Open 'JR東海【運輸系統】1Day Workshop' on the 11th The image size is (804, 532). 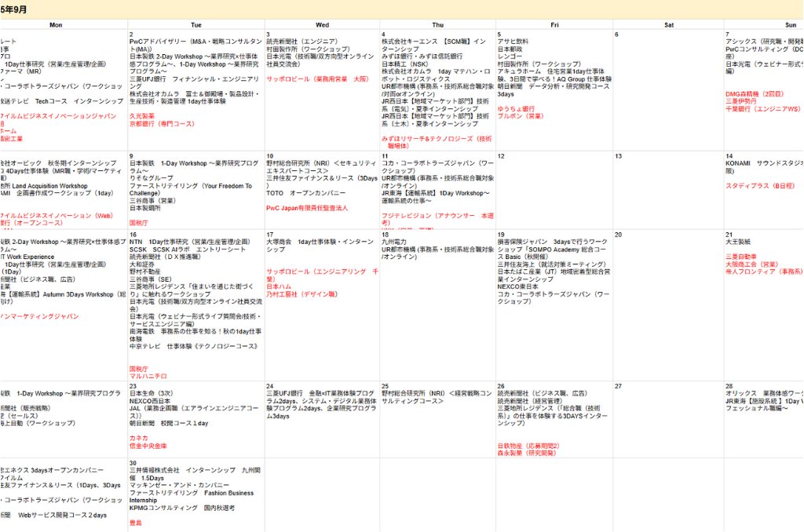pyautogui.click(x=435, y=197)
